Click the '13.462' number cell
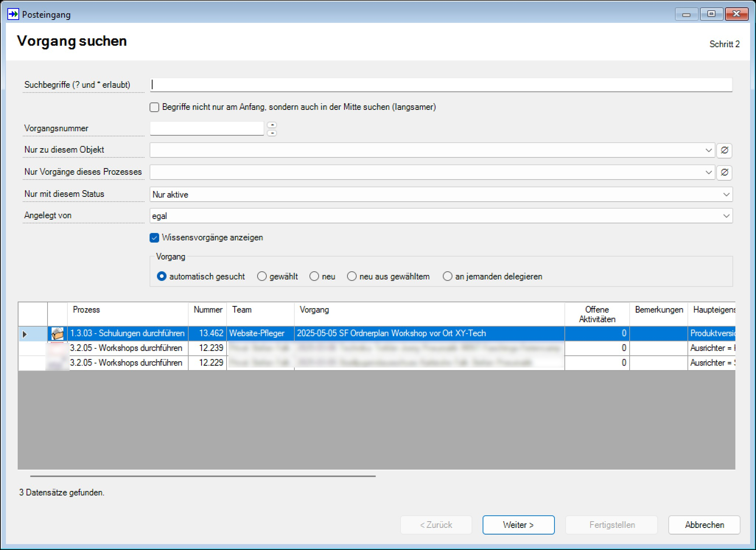The width and height of the screenshot is (756, 550). pos(207,334)
